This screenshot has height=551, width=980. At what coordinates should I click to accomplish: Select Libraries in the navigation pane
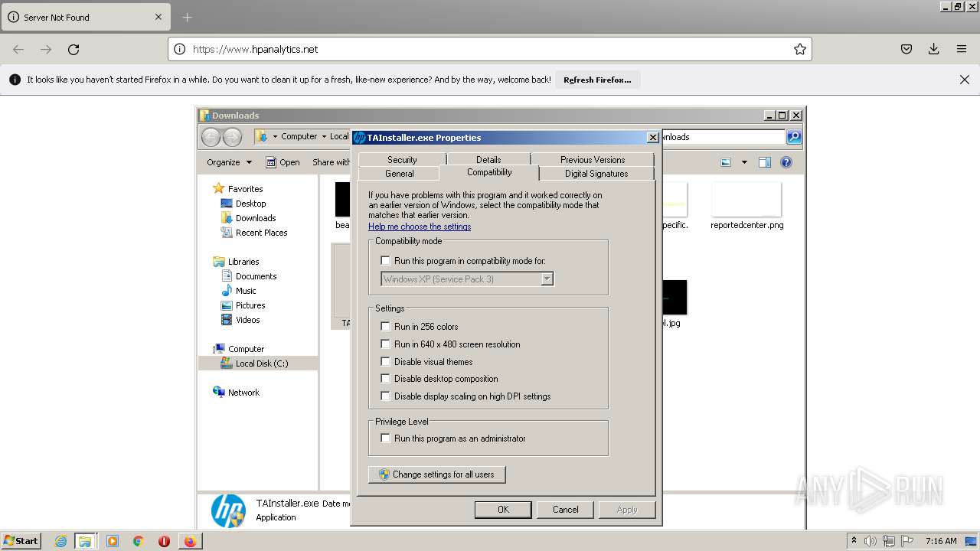pyautogui.click(x=243, y=262)
